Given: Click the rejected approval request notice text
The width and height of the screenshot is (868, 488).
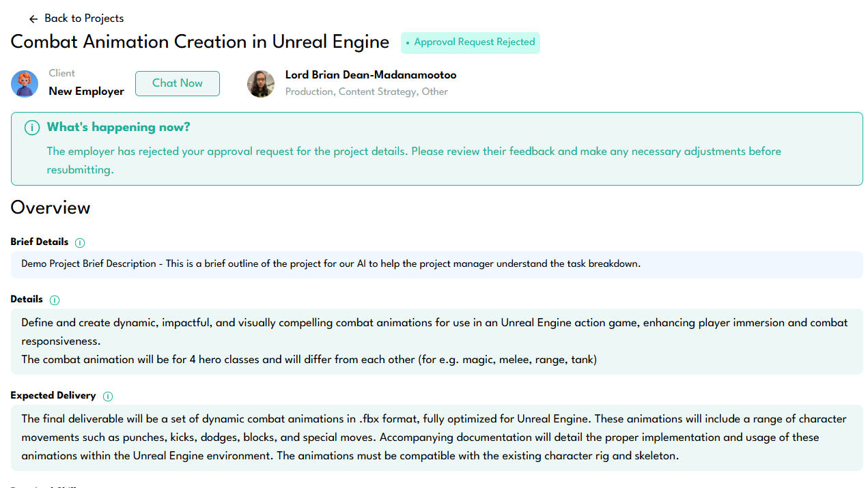Looking at the screenshot, I should (x=414, y=160).
